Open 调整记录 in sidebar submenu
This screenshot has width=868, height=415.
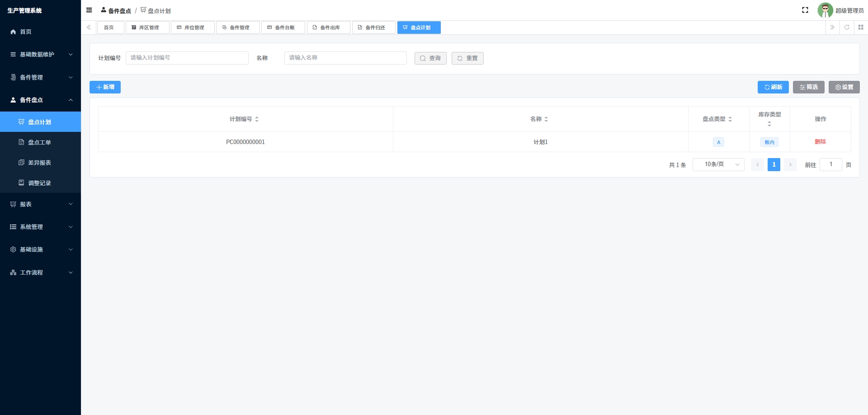pyautogui.click(x=40, y=183)
